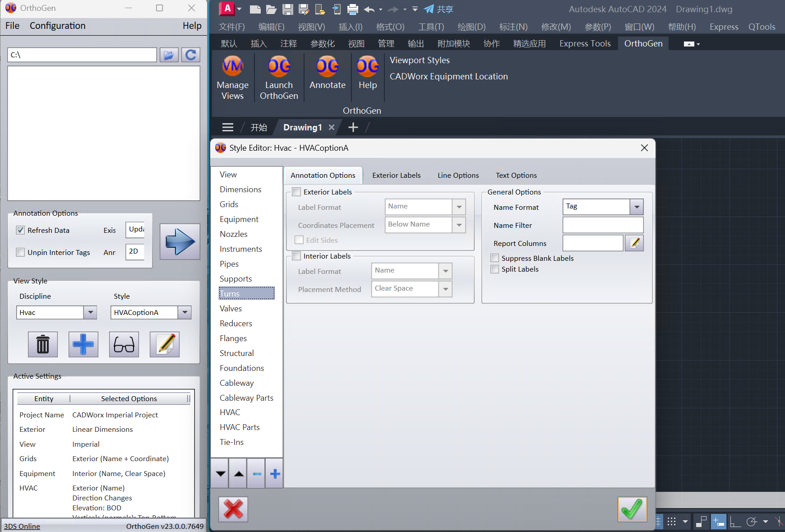Expand the AutoCAD application menu arrow
This screenshot has height=532, width=785.
[239, 9]
